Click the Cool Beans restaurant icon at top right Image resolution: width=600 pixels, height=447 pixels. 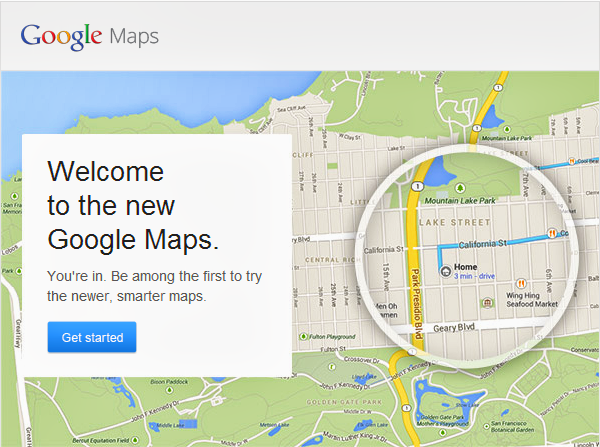tap(572, 161)
